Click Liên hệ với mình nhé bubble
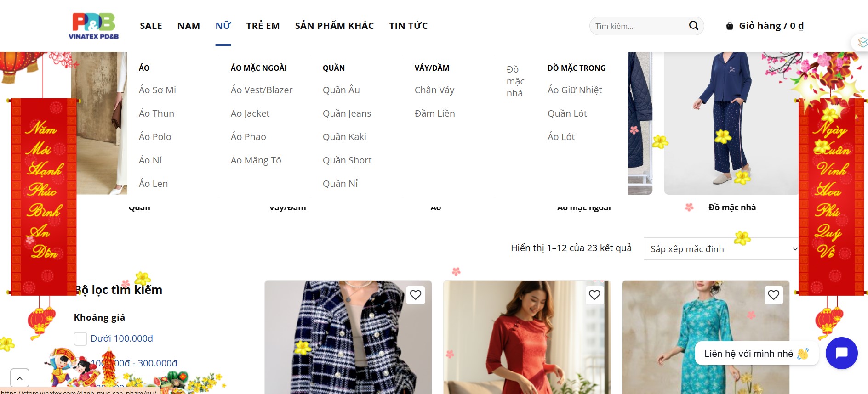Screen dimensions: 868x394 757,353
